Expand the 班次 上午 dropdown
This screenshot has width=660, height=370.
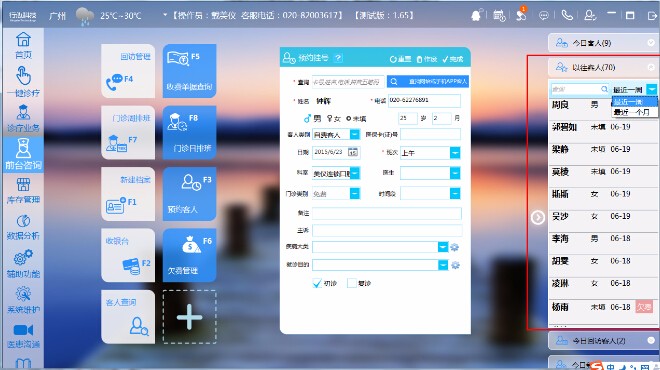click(455, 153)
